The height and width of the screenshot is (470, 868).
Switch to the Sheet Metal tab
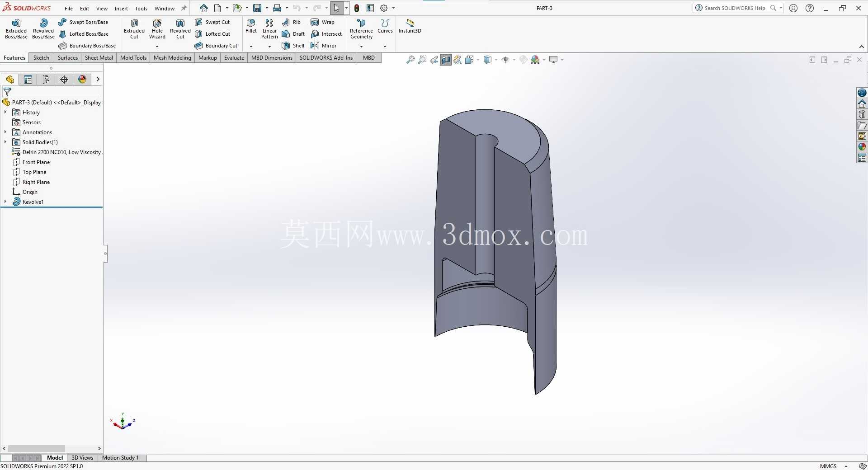pyautogui.click(x=99, y=58)
